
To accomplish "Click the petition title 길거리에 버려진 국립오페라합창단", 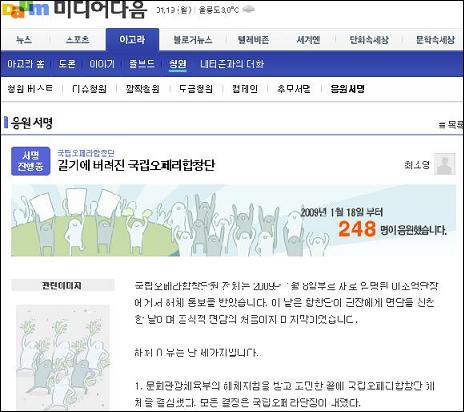I will tap(136, 165).
